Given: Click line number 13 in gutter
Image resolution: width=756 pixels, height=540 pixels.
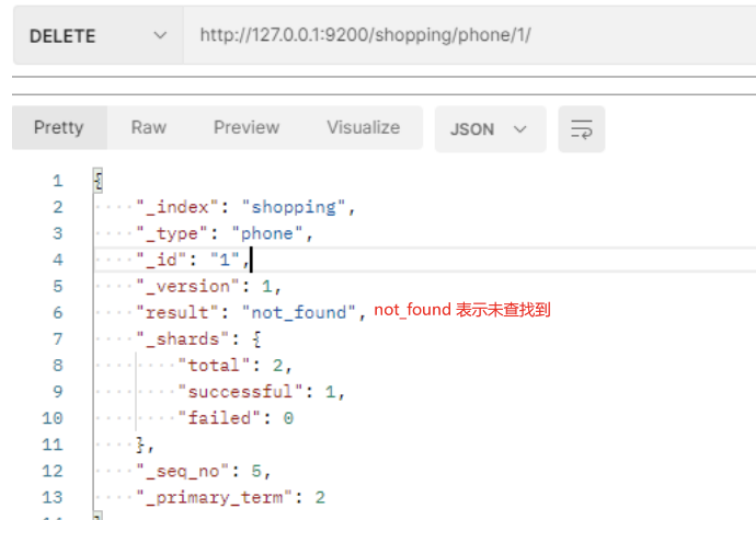Looking at the screenshot, I should click(52, 497).
